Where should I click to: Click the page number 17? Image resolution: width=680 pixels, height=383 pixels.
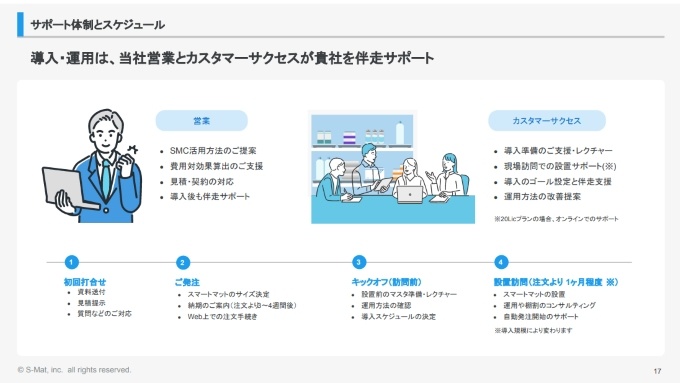657,371
